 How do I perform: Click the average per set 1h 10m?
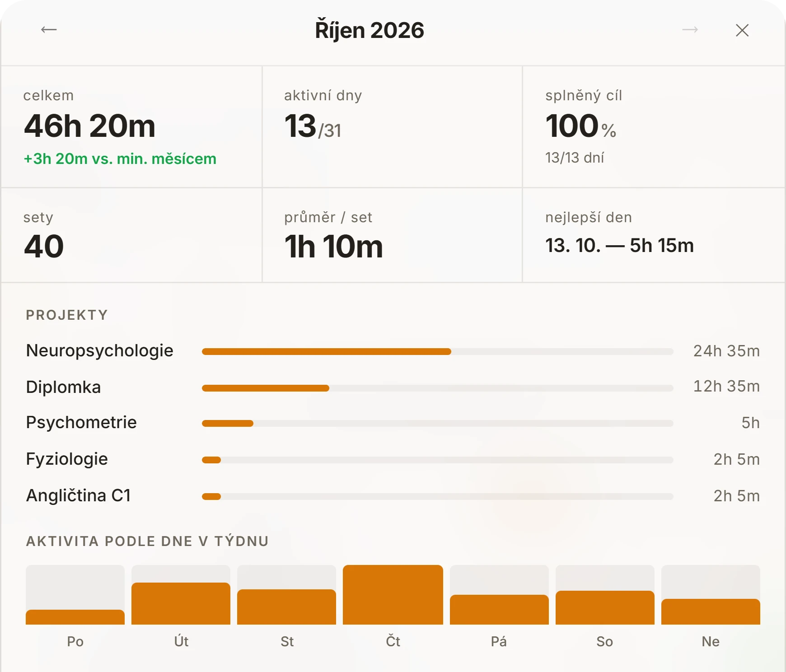tap(334, 247)
